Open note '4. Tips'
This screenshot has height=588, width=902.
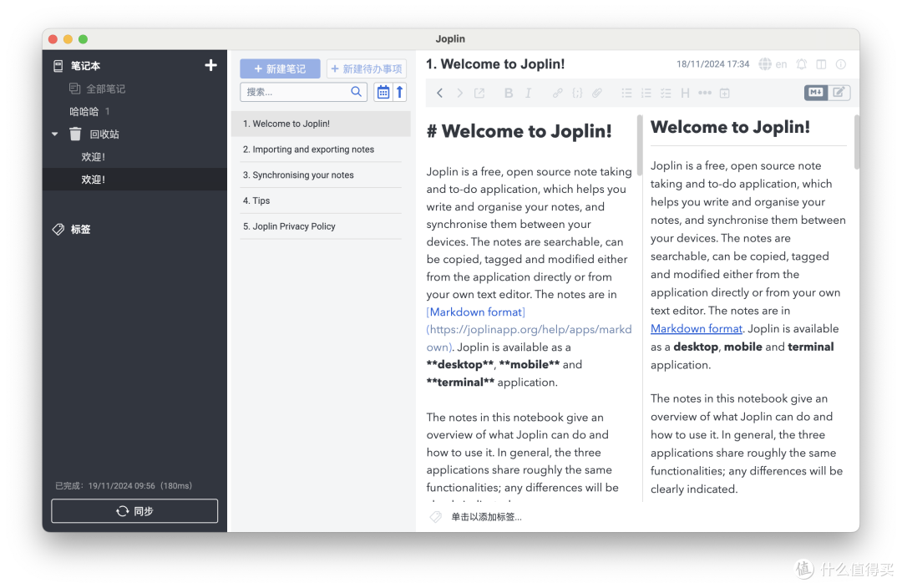321,200
